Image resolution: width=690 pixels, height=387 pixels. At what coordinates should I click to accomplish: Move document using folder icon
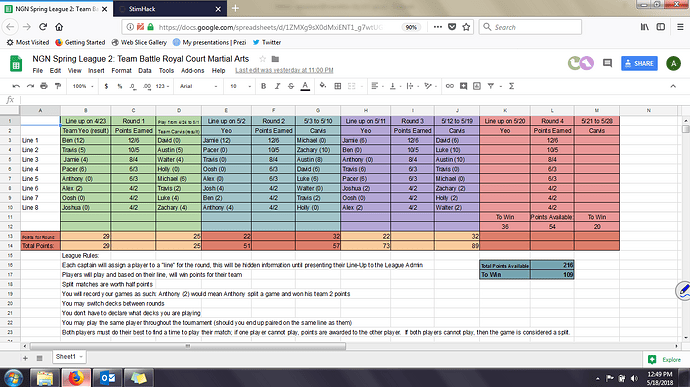click(275, 59)
